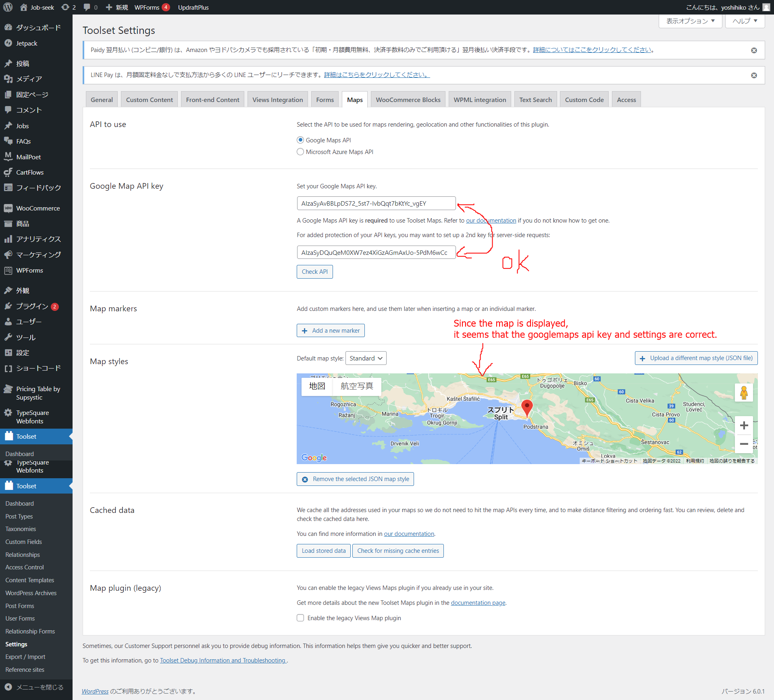Click the プラグイン plugin icon
The image size is (774, 700).
(8, 306)
